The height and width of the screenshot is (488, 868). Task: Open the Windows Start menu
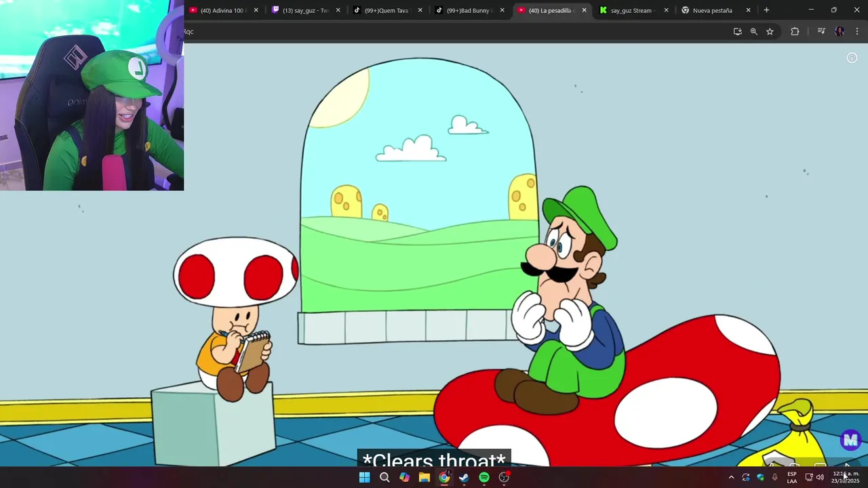point(364,477)
